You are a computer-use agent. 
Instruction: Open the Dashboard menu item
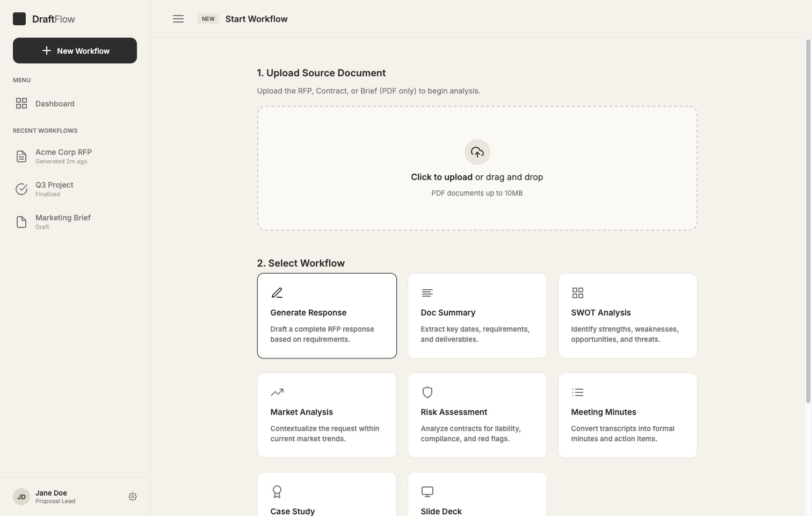54,103
